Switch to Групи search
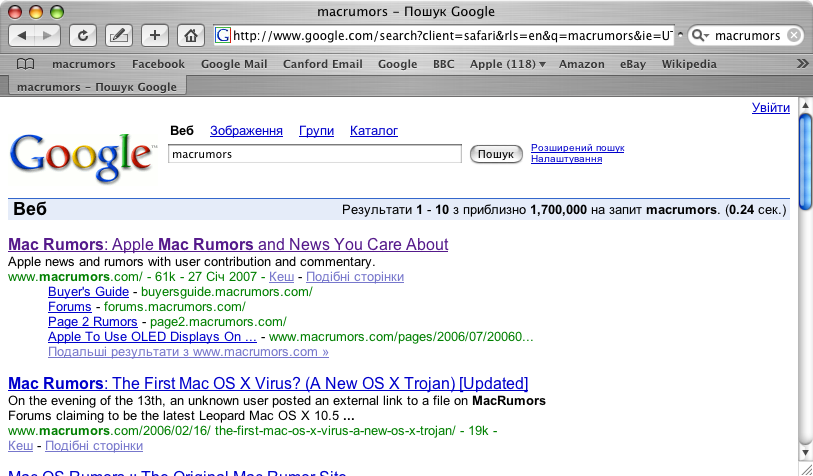 coord(316,131)
